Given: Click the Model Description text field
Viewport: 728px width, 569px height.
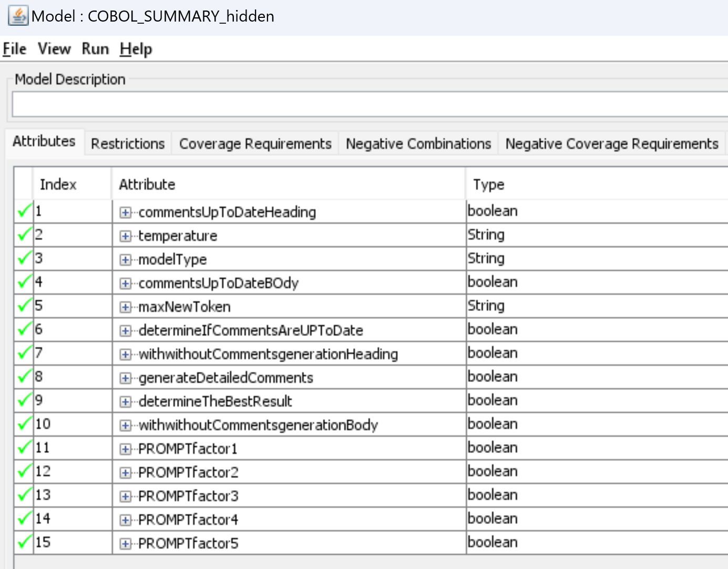Looking at the screenshot, I should click(368, 105).
